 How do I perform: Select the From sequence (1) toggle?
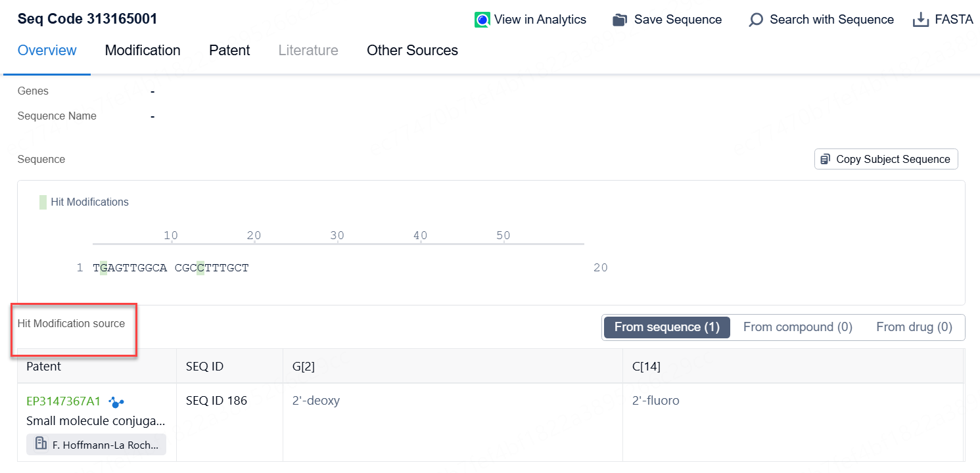[x=666, y=327]
